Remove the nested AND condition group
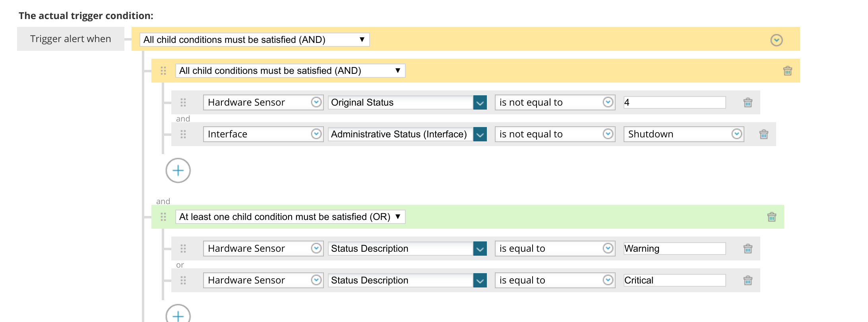The image size is (868, 322). coord(787,71)
